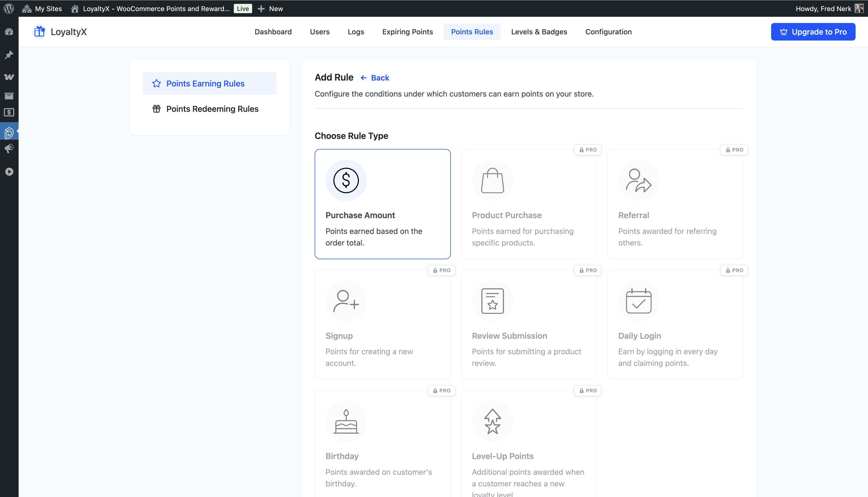Viewport: 868px width, 497px height.
Task: Open the WooCommerce sidebar icon
Action: 9,77
